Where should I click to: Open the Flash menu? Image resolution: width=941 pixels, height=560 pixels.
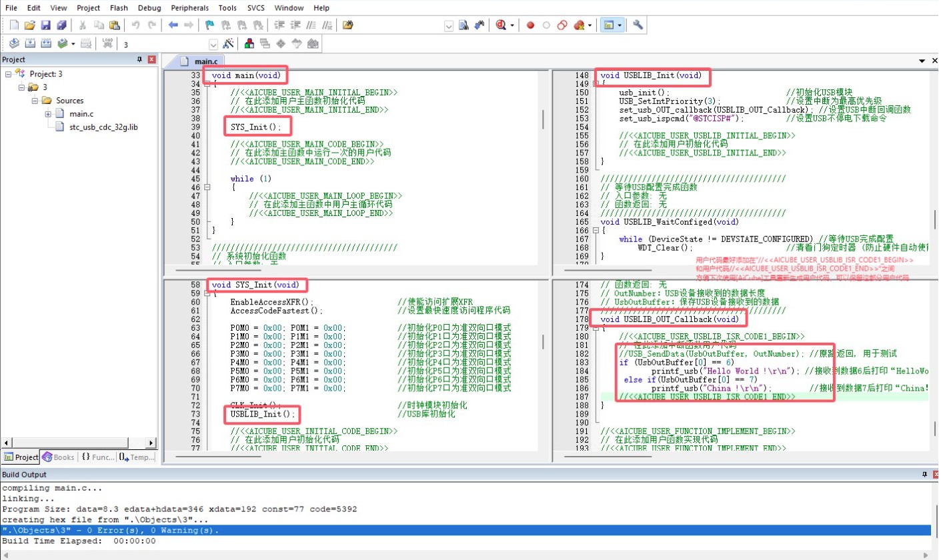(x=119, y=8)
